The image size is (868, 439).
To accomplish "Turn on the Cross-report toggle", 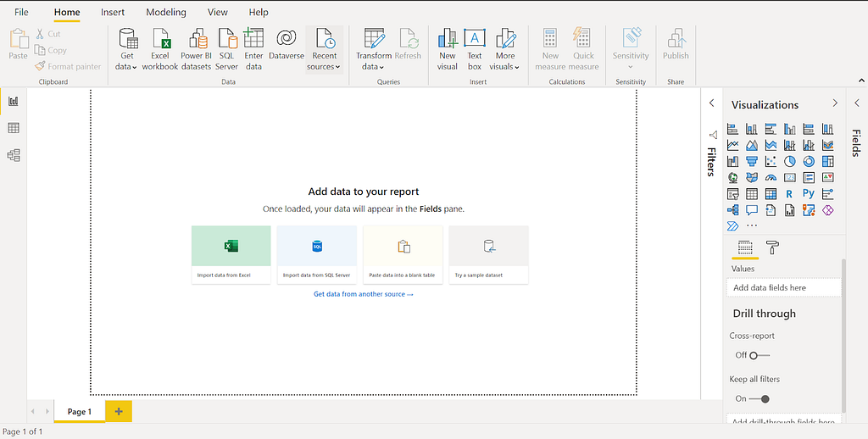I will tap(759, 355).
